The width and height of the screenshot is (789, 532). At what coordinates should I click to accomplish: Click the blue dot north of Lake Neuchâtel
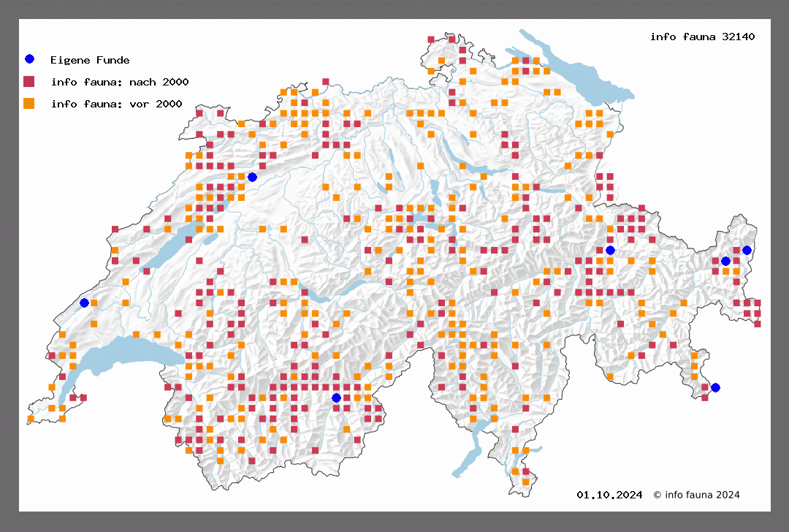252,177
